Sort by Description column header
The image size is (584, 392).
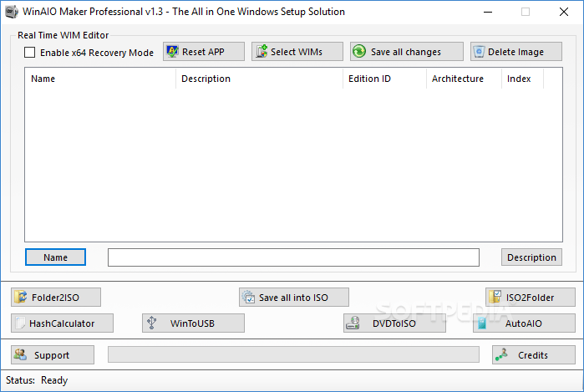pyautogui.click(x=259, y=79)
